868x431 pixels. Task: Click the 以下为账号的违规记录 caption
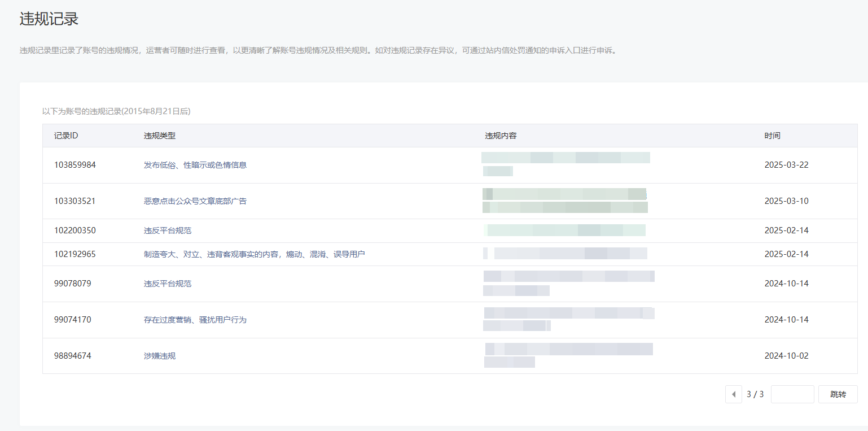[116, 111]
